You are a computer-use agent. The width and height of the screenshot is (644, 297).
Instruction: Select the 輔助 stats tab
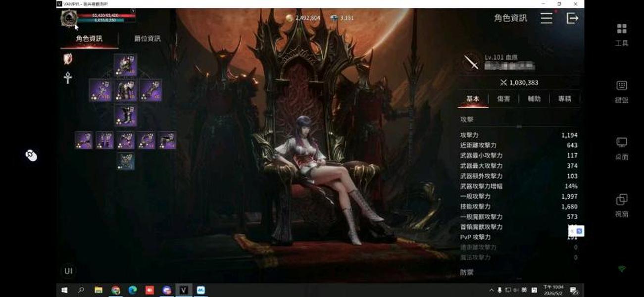pos(534,99)
